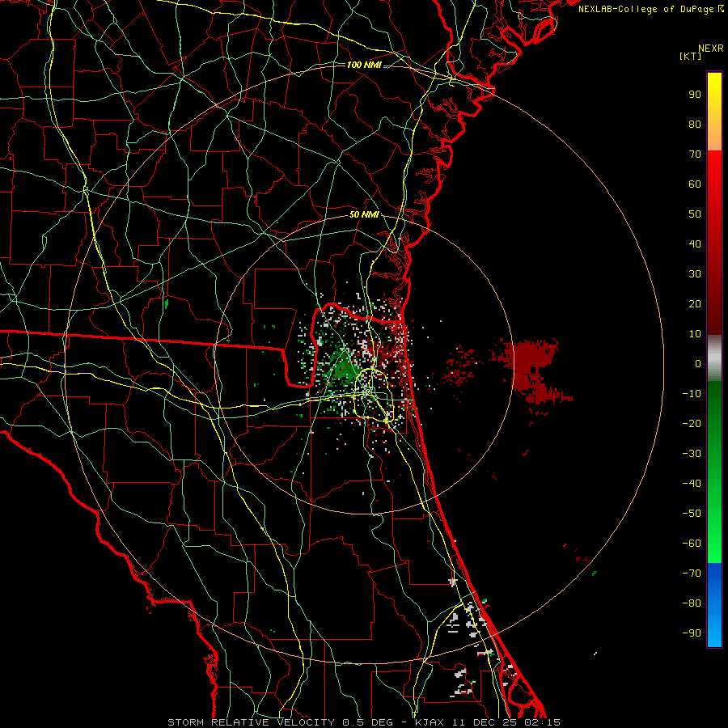Viewport: 728px width, 728px height.
Task: Click the 20 value on the velocity scale
Action: [x=695, y=304]
